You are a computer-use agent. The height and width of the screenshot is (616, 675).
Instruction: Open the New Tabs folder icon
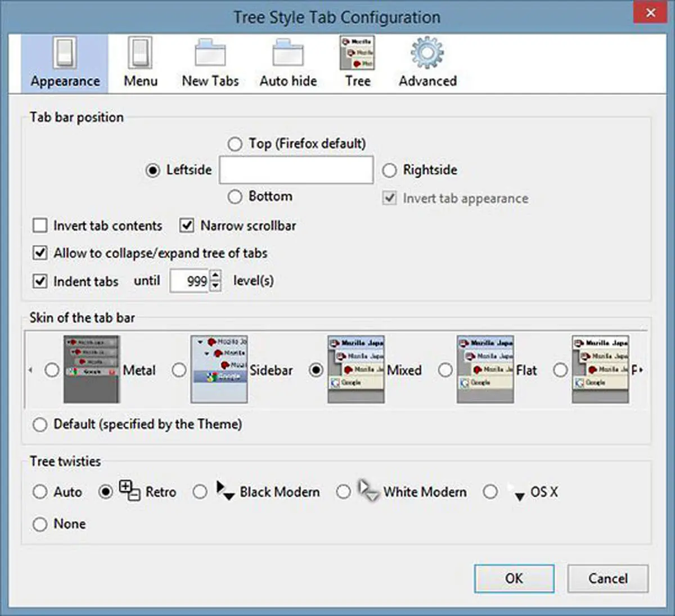[210, 53]
